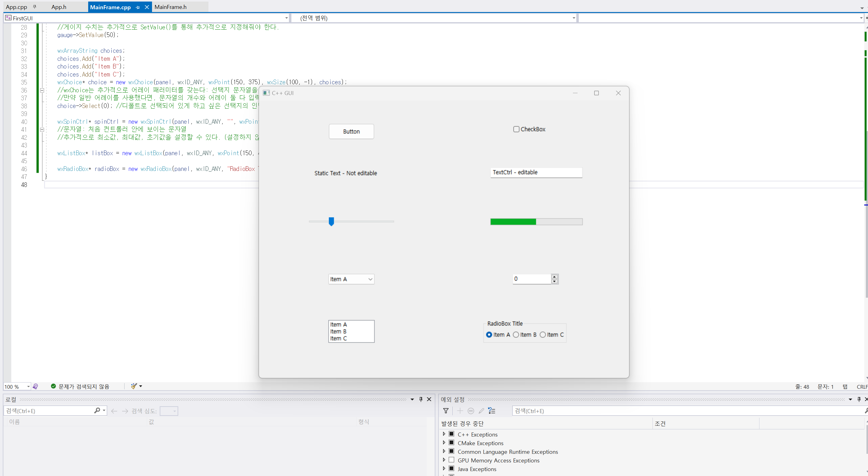Click the back arrow in Locals search
Screen dimensions: 868x476
pyautogui.click(x=114, y=411)
